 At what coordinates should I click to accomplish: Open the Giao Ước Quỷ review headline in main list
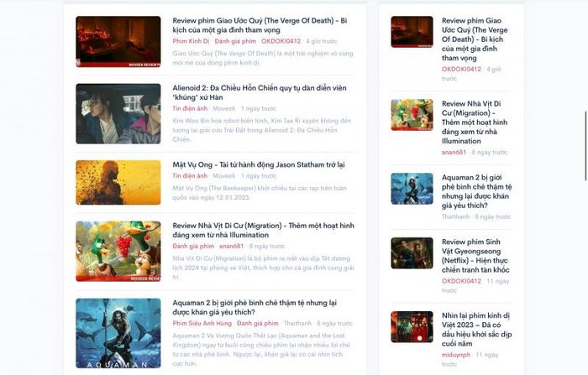[x=260, y=25]
